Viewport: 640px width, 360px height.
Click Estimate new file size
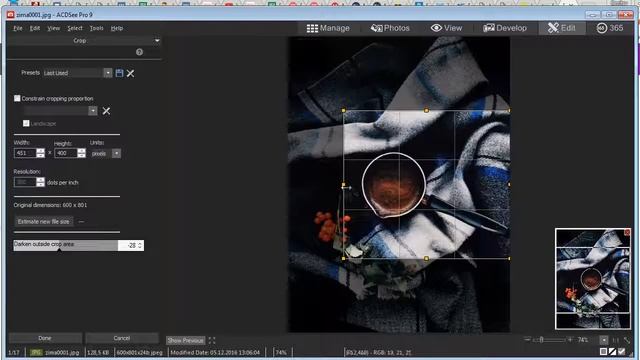click(x=44, y=221)
